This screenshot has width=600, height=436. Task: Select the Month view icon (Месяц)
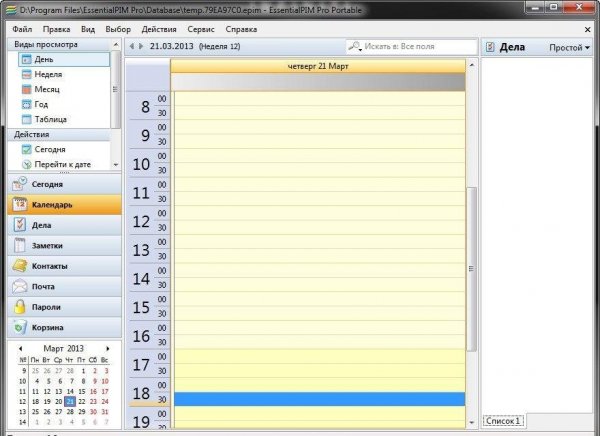click(26, 89)
